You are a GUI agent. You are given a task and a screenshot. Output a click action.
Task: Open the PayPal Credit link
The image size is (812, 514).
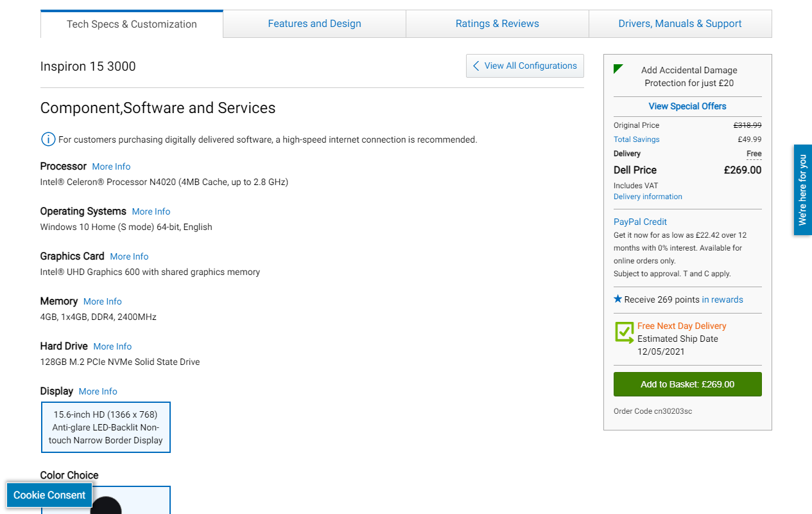pyautogui.click(x=640, y=222)
